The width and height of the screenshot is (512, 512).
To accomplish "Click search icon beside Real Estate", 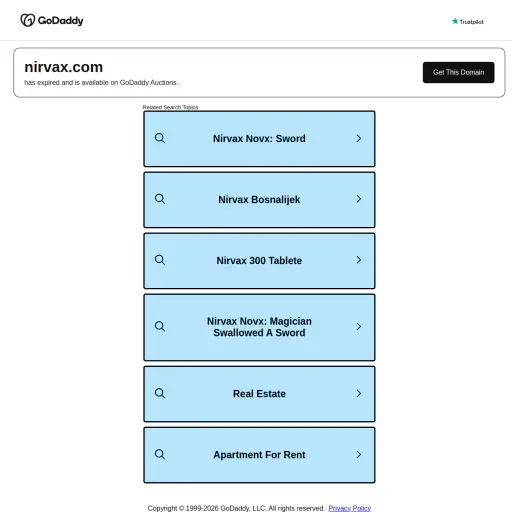I will [x=160, y=393].
